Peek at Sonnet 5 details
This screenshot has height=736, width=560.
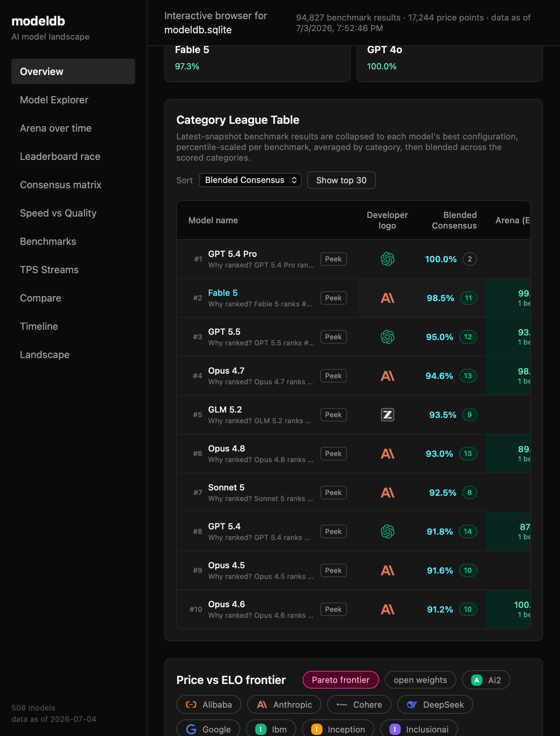tap(333, 493)
